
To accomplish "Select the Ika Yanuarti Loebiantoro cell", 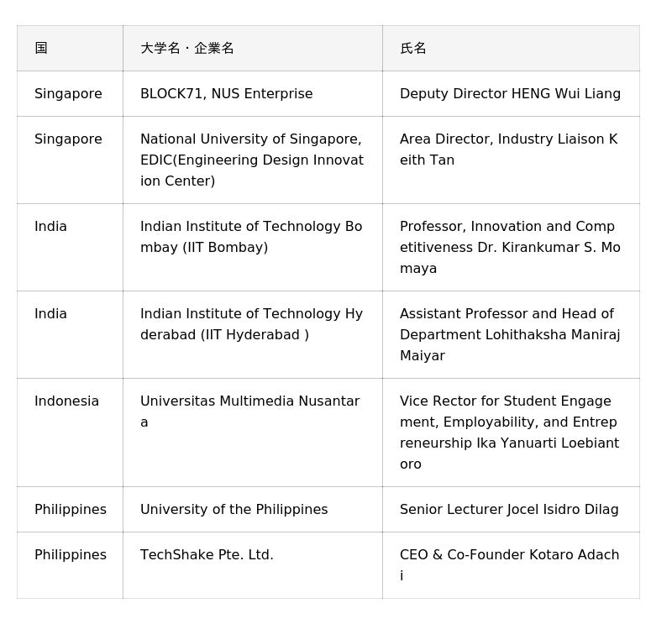I will coord(509,433).
